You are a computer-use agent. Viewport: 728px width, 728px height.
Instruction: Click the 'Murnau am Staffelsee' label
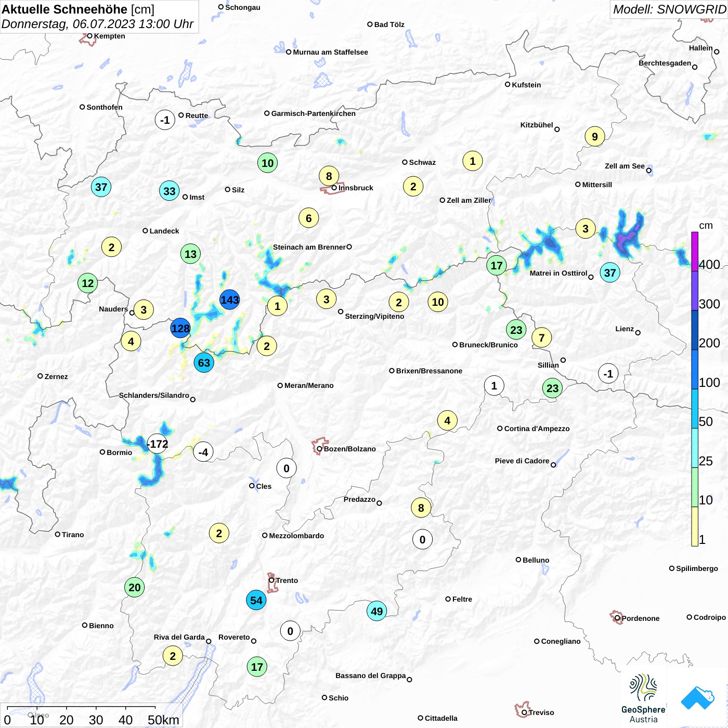click(330, 52)
